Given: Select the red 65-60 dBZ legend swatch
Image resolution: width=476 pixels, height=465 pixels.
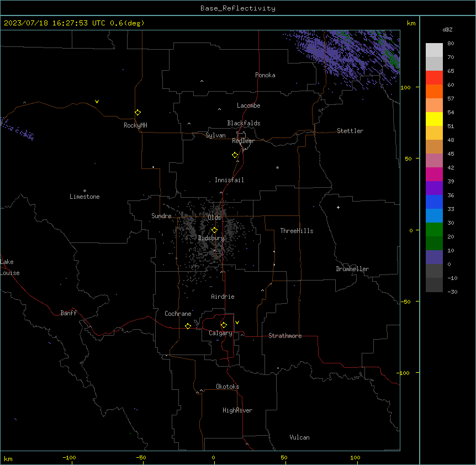Looking at the screenshot, I should [434, 78].
